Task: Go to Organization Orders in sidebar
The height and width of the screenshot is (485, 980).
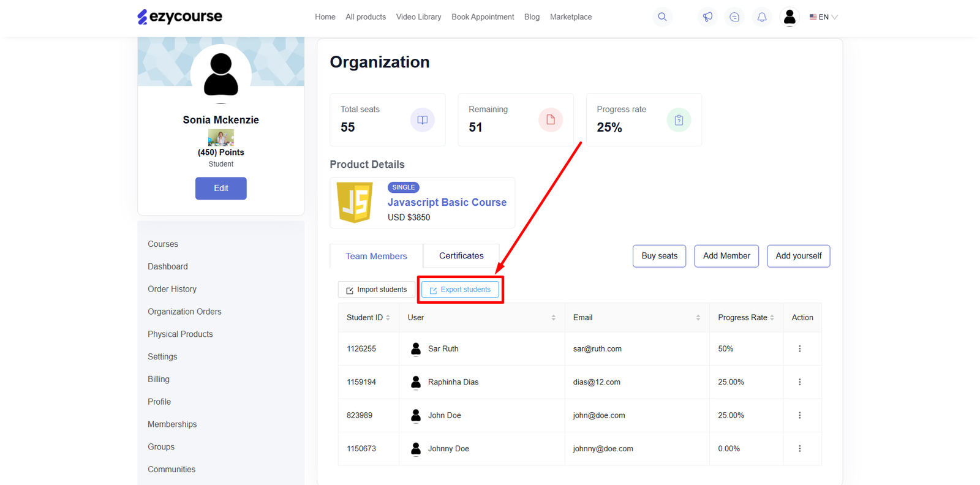Action: pos(184,312)
